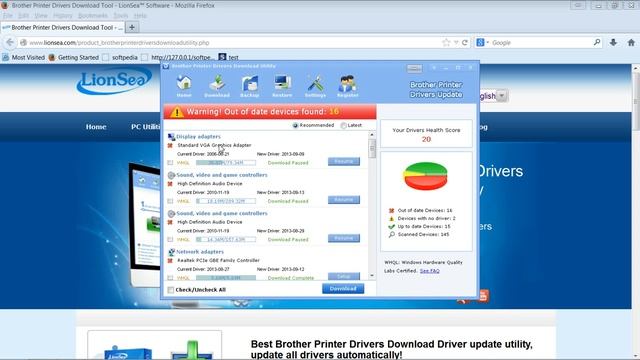Viewport: 640px width, 360px height.
Task: Open the Restore tool icon
Action: click(x=282, y=86)
